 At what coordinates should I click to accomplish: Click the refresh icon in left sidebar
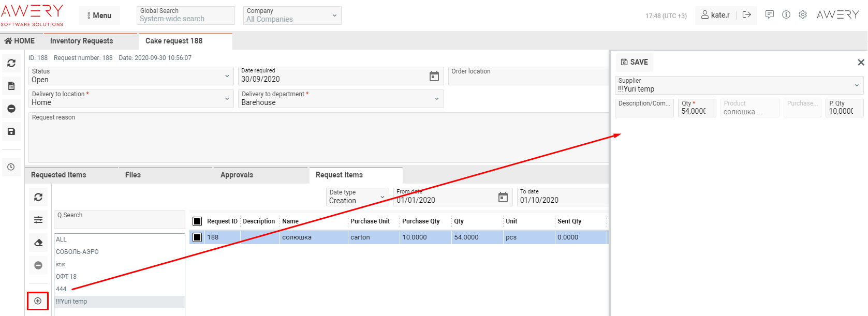(x=11, y=63)
